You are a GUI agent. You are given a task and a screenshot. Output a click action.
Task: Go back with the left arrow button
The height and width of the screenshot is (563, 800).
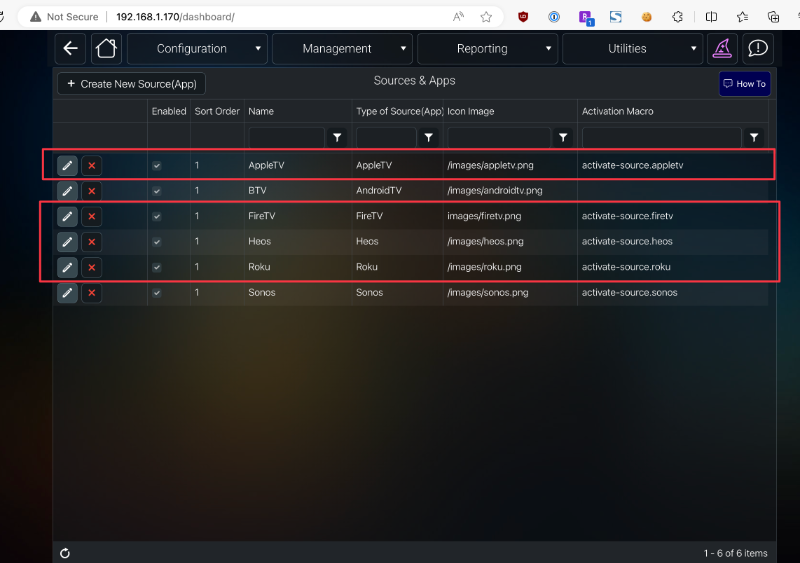point(70,48)
